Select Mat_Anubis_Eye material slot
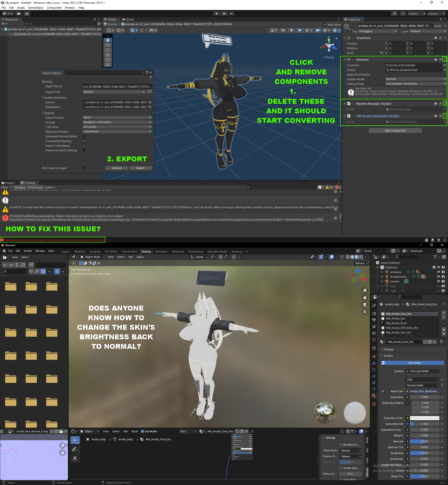448x485 pixels. pyautogui.click(x=395, y=319)
